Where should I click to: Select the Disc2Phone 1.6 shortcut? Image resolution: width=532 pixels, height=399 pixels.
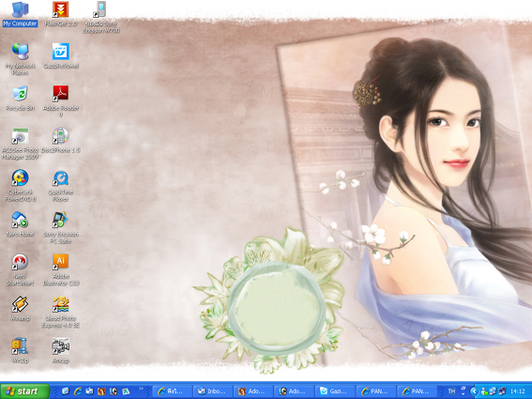click(61, 140)
